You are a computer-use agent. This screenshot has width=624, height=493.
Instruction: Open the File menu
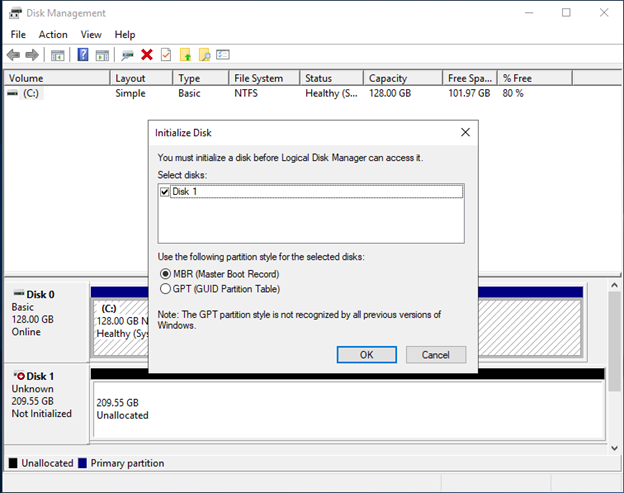point(18,35)
